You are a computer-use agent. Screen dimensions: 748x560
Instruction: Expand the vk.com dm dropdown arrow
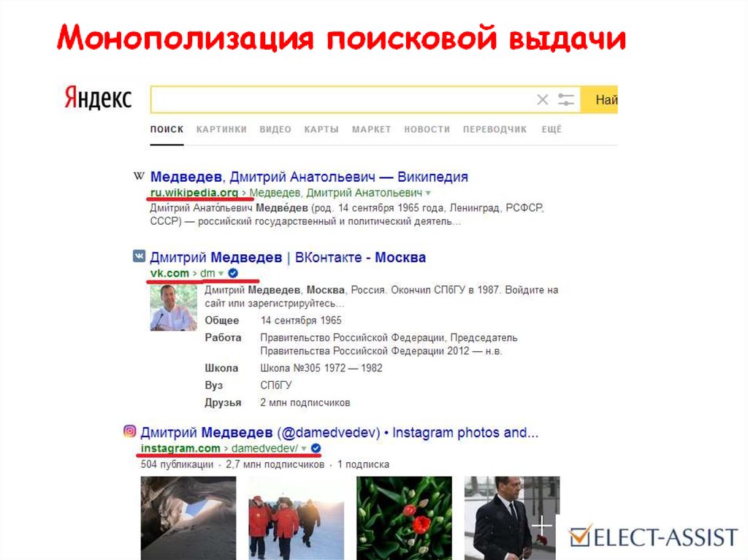pos(221,273)
